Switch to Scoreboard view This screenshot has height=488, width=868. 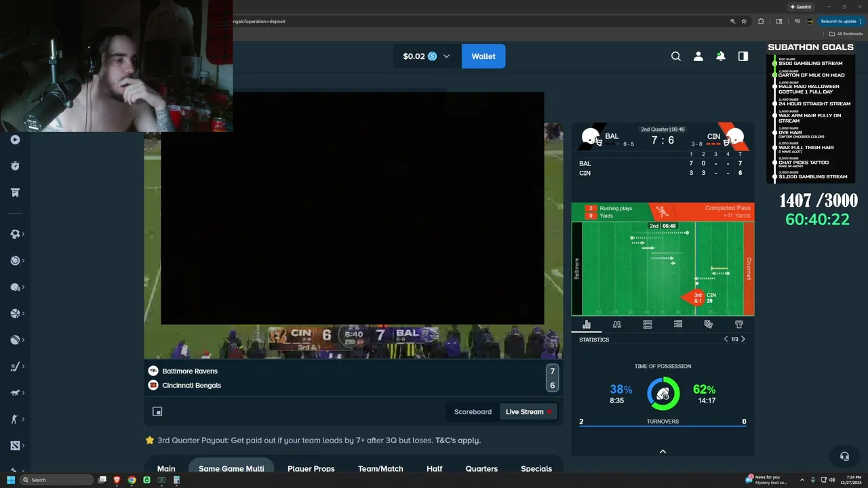click(x=473, y=411)
